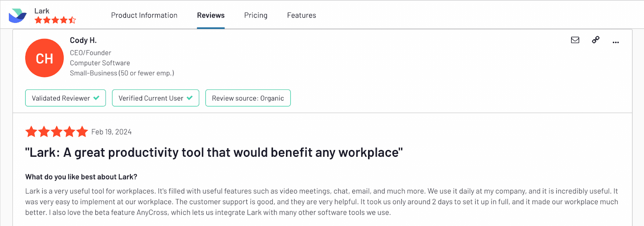This screenshot has height=226, width=644.
Task: Click the heading What do you like best about Lark?
Action: pyautogui.click(x=81, y=177)
